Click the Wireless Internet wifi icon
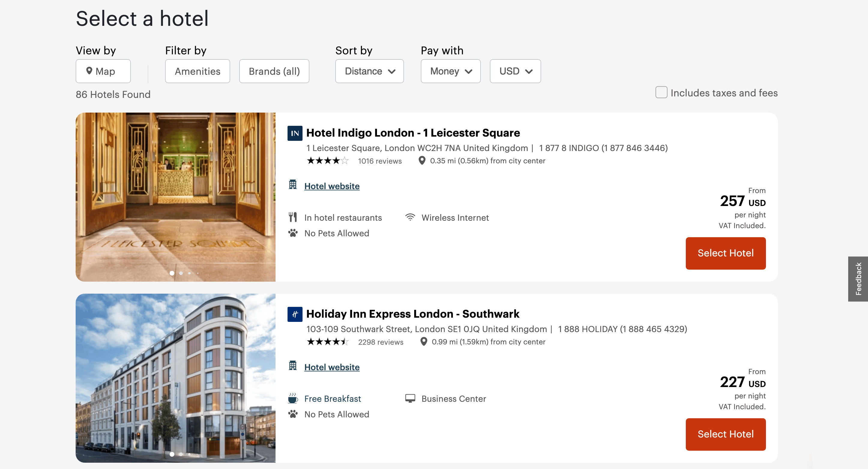This screenshot has height=469, width=868. (410, 217)
